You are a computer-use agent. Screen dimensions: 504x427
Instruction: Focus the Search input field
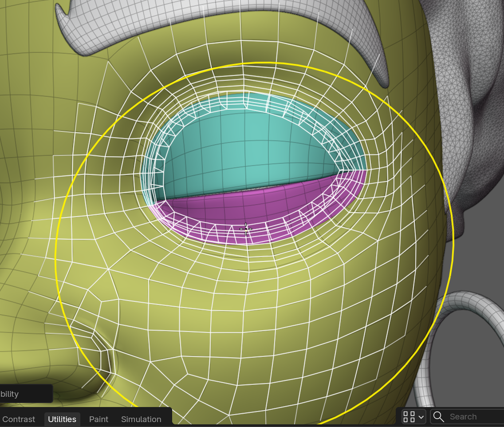467,416
